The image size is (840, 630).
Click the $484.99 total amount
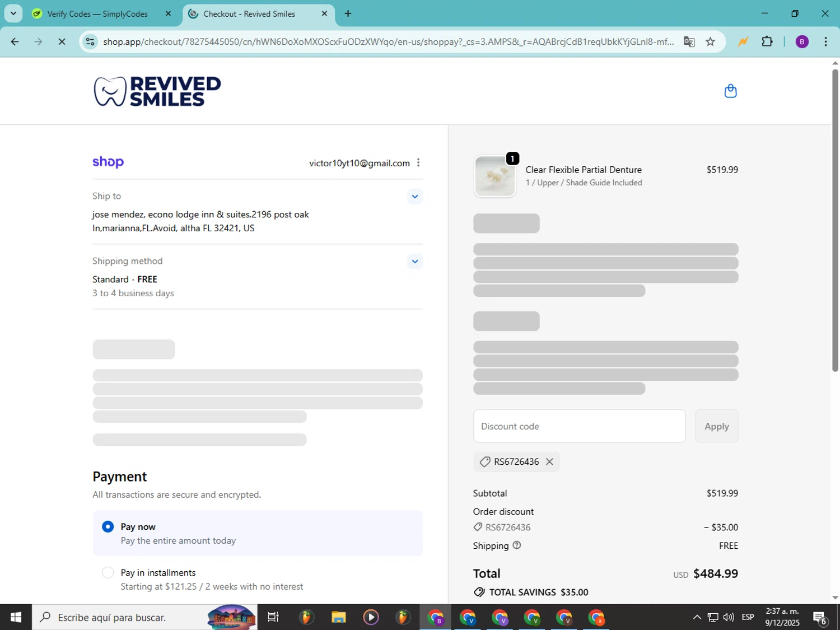(716, 573)
